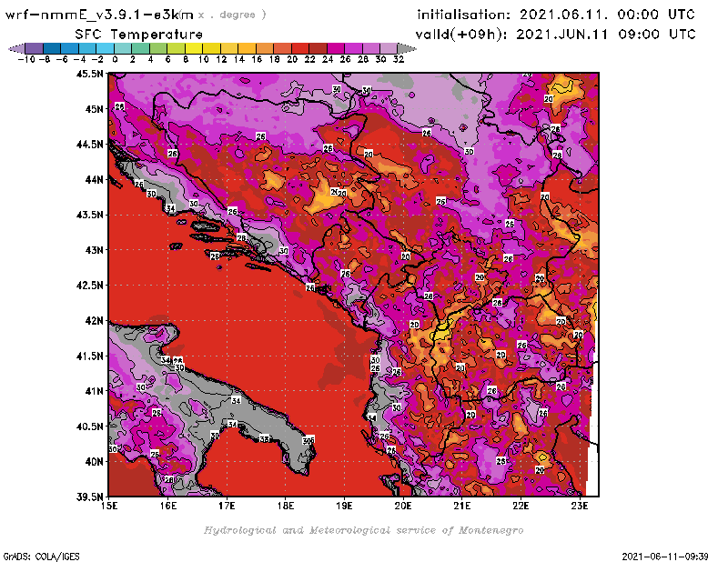Click the 18E longitude label
Image resolution: width=728 pixels, height=562 pixels.
tap(286, 506)
